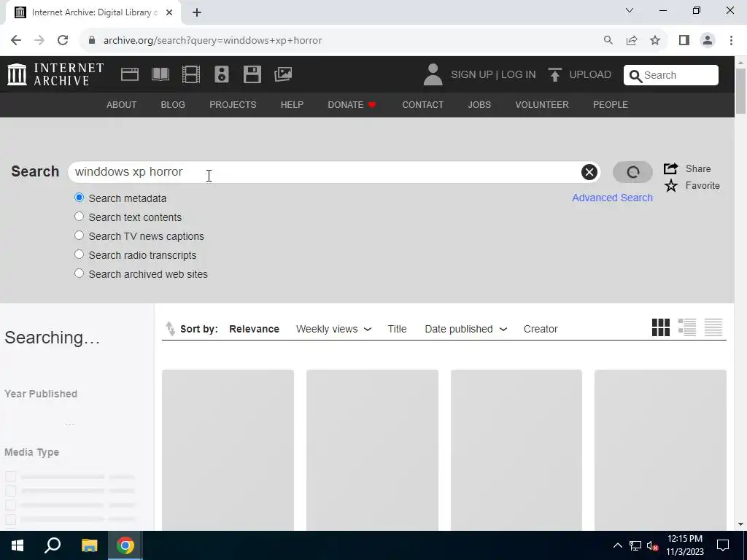Open the Video film strip icon
Viewport: 747px width, 560px height.
point(191,74)
